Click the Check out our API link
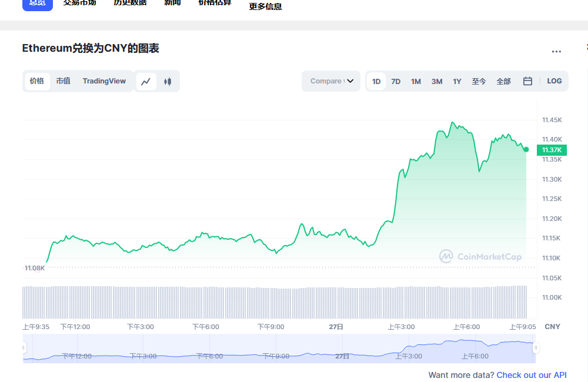588x382 pixels. click(x=531, y=375)
